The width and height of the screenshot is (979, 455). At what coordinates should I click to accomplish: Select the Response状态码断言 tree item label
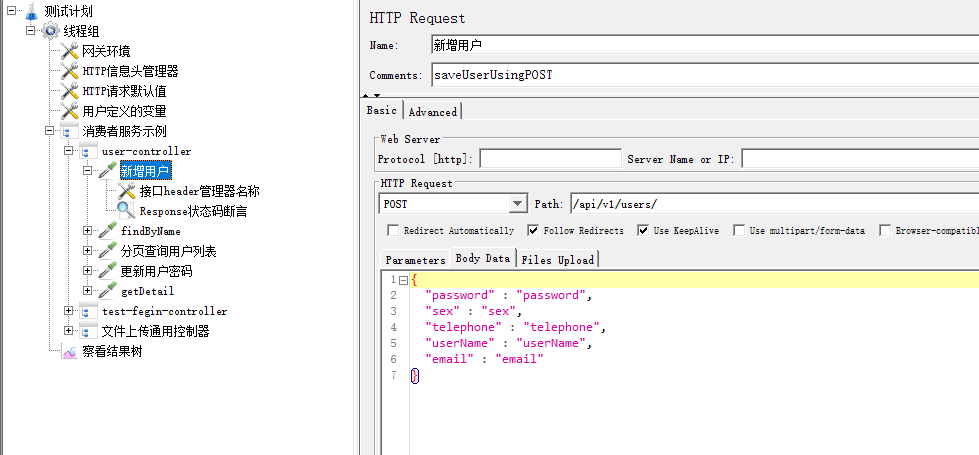tap(193, 211)
